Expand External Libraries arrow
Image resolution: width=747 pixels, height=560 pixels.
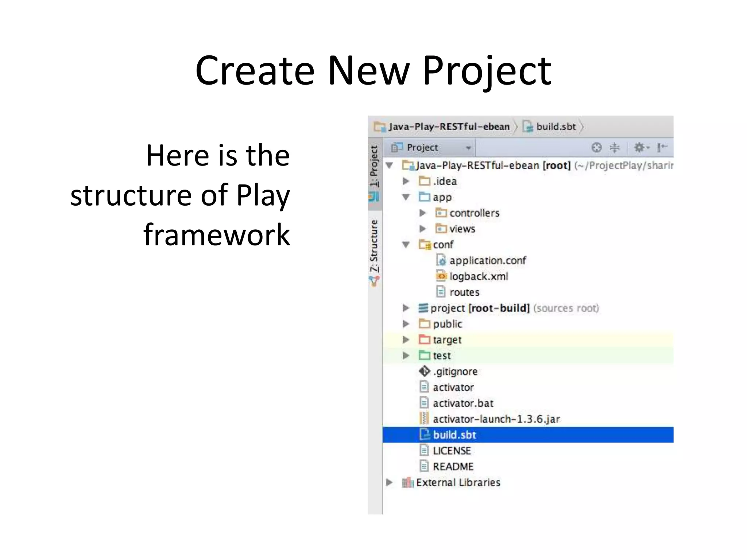pyautogui.click(x=389, y=482)
